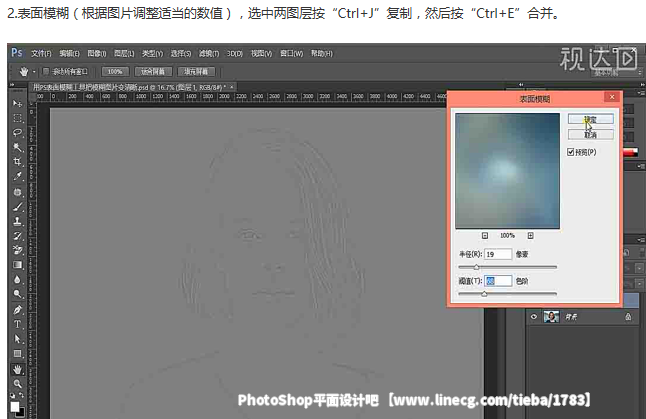Click the Photoshop Ps logo icon

pyautogui.click(x=17, y=52)
